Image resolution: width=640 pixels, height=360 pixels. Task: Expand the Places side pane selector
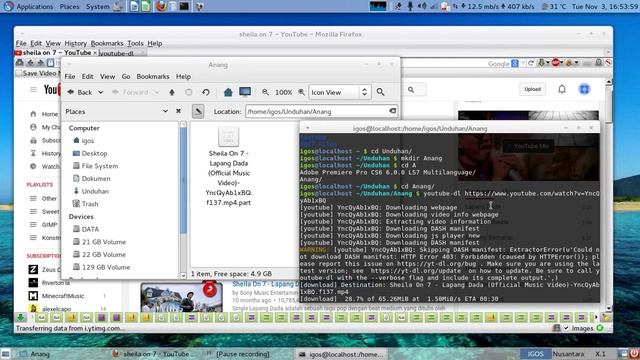(165, 111)
